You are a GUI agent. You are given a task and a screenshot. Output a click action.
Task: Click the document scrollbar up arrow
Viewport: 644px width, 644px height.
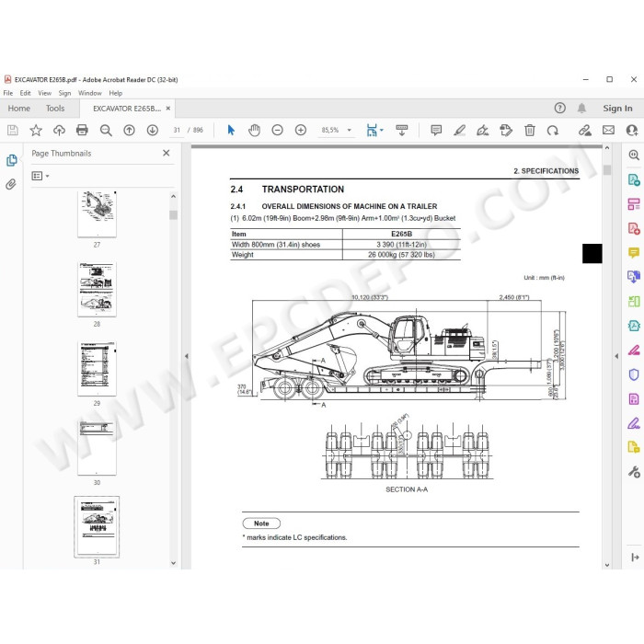(607, 148)
